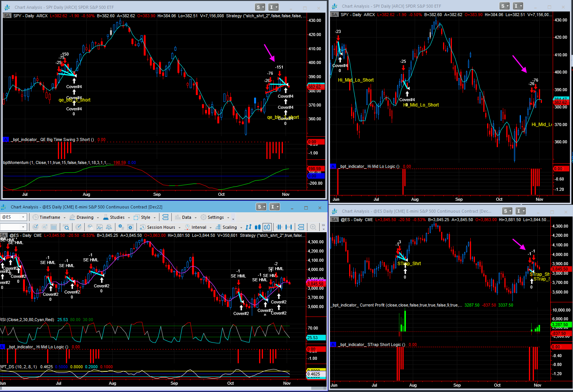Open symbol link S dropdown in bottom-right ES window
The height and width of the screenshot is (392, 573).
click(x=507, y=211)
